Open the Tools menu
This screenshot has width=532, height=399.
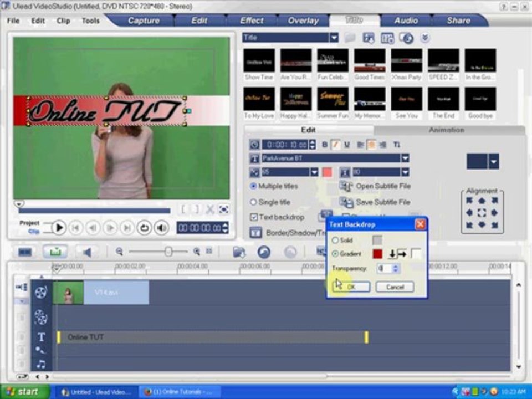point(90,21)
